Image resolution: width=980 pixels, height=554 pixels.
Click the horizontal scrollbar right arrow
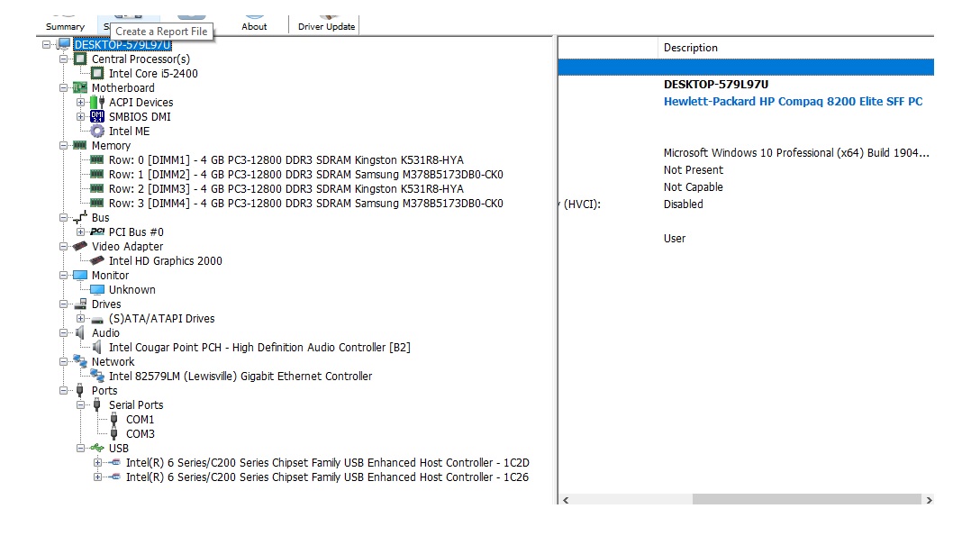click(x=929, y=499)
